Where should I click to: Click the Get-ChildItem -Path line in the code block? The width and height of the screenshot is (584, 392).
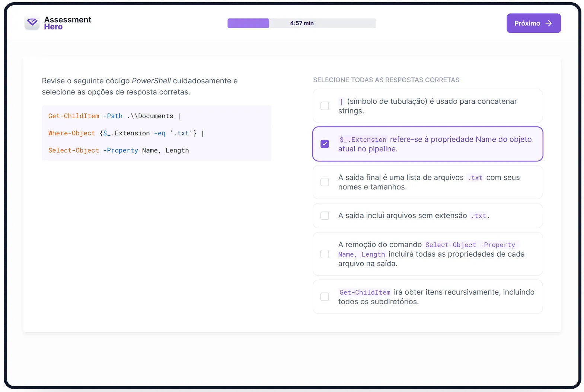coord(114,116)
